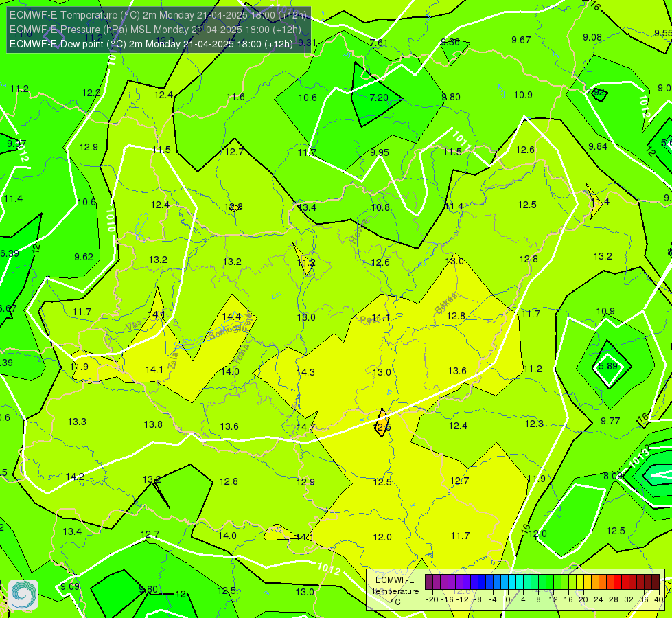
Task: Click the 9.67 temperature value
Action: [521, 40]
